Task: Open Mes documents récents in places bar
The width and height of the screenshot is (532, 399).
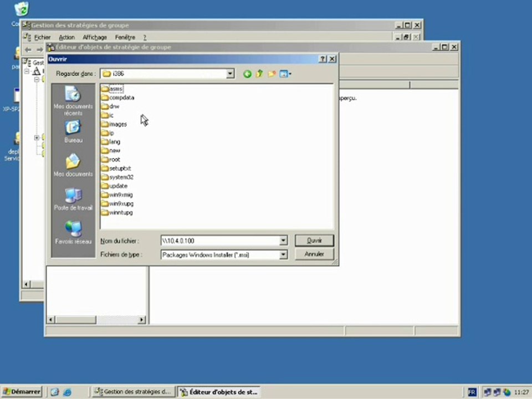Action: pyautogui.click(x=73, y=101)
